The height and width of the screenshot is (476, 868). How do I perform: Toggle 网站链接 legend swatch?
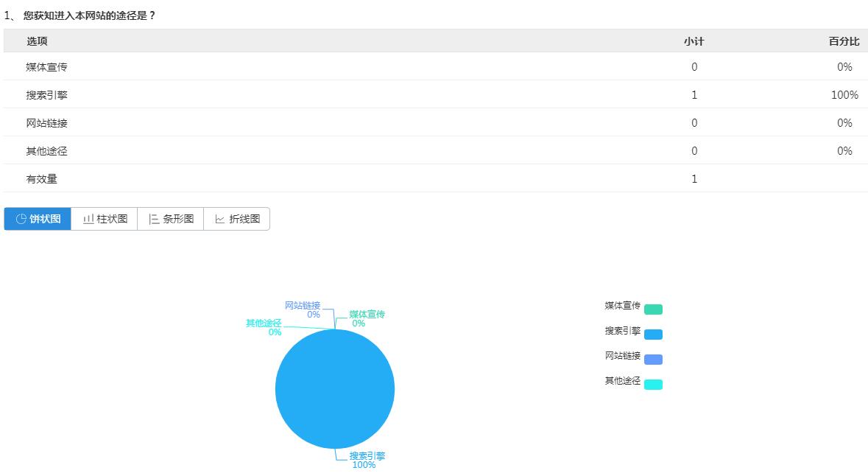pyautogui.click(x=653, y=360)
